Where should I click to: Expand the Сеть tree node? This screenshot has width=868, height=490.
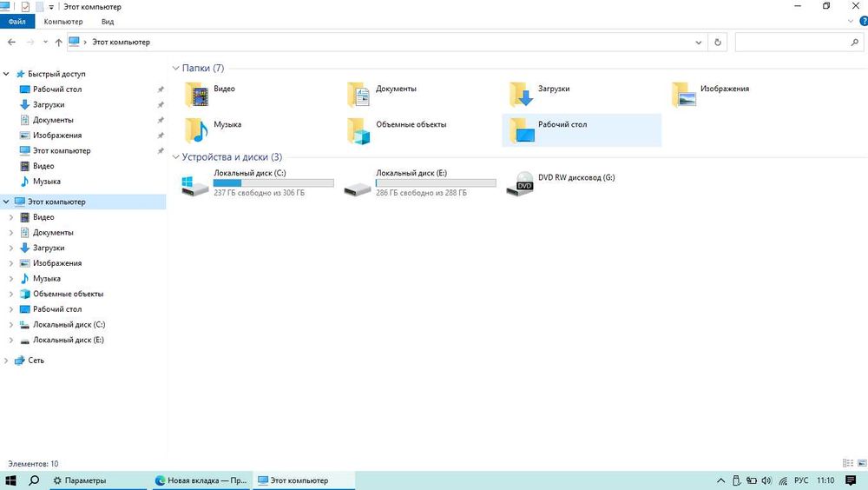click(x=6, y=361)
